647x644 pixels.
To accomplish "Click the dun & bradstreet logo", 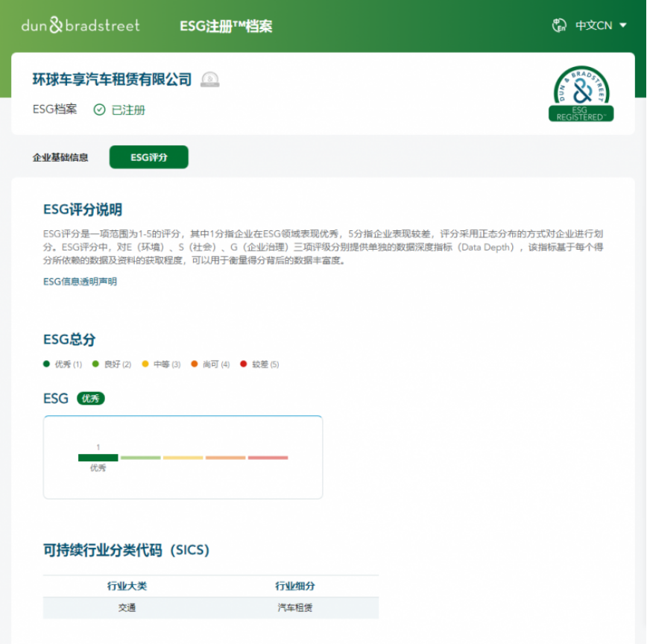I will pyautogui.click(x=81, y=25).
